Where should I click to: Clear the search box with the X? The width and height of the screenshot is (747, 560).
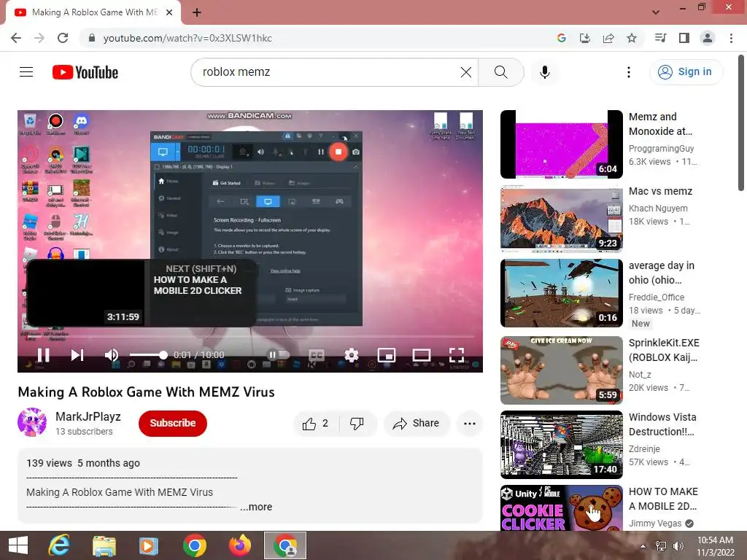point(466,72)
